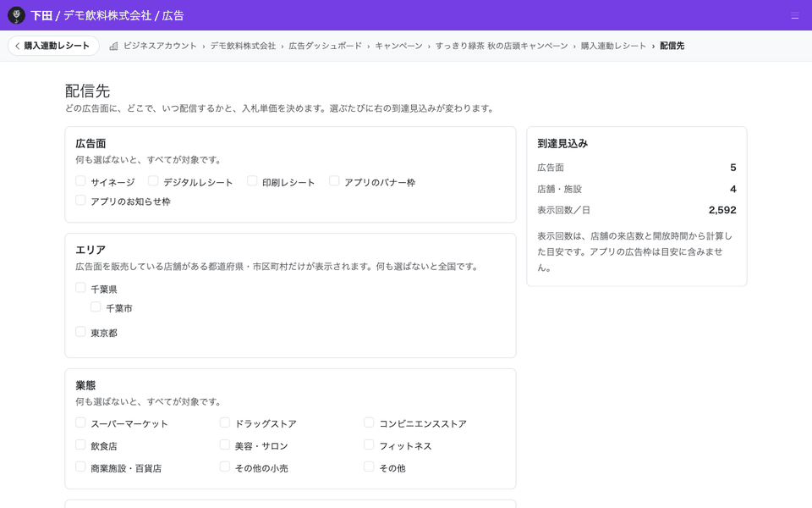Click the user avatar icon in header

point(17,15)
